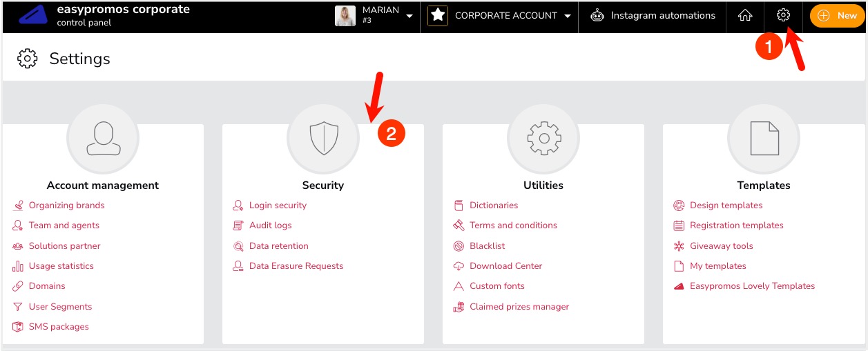View the Audit logs

coord(271,225)
